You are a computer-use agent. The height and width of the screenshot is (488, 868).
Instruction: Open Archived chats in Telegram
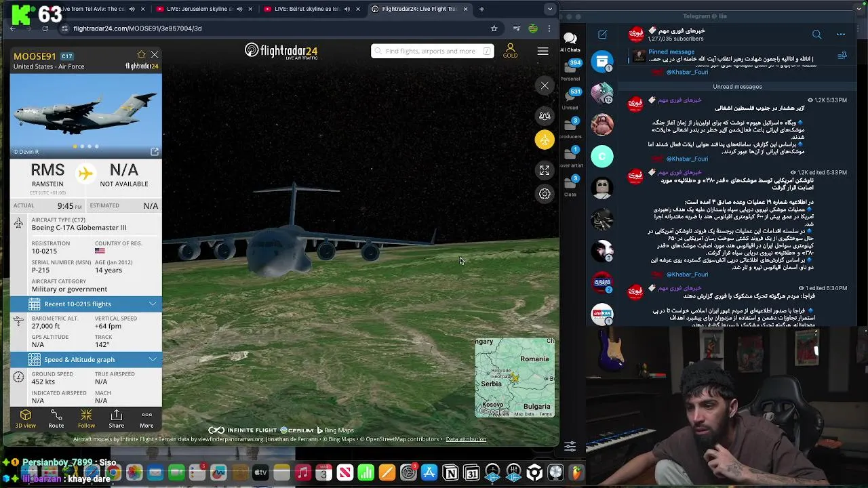[x=601, y=62]
